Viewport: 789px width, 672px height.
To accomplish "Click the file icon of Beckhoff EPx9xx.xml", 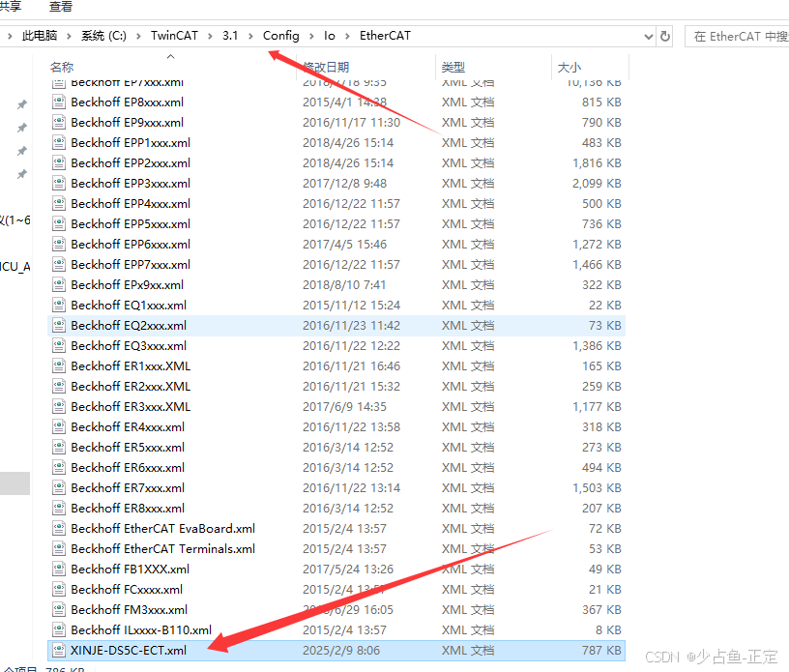I will (59, 285).
